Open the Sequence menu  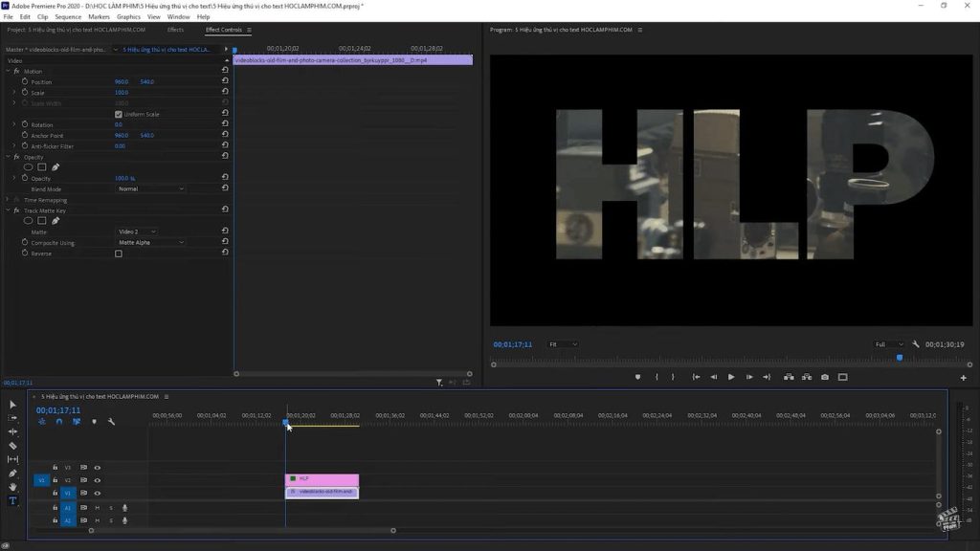coord(68,17)
